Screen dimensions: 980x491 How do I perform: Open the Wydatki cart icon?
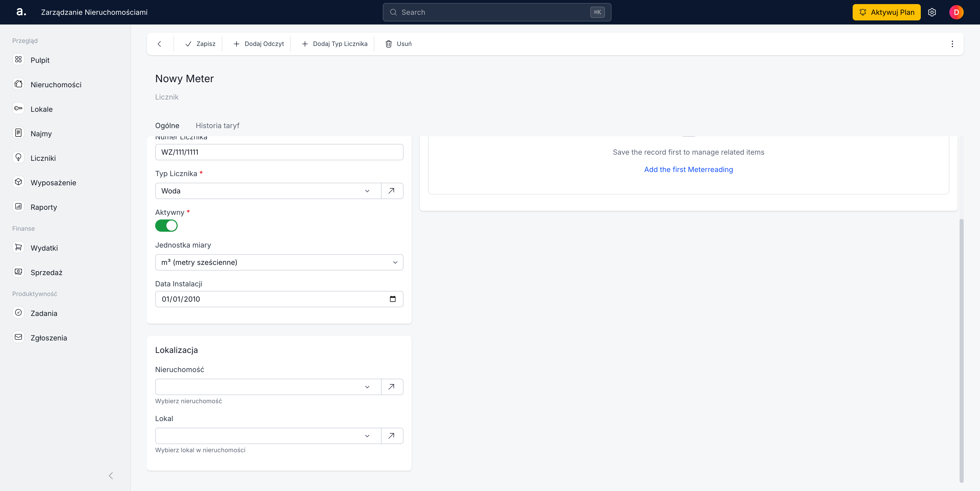click(x=18, y=248)
